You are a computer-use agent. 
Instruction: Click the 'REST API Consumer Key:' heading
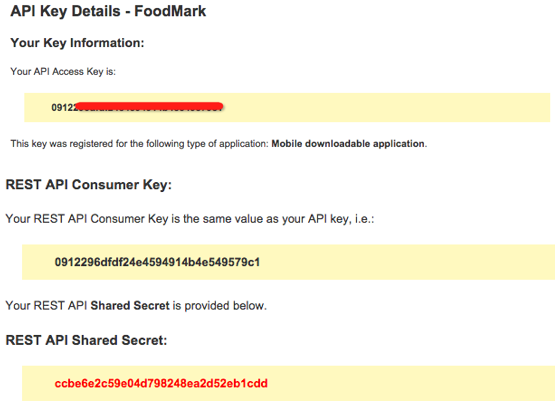pyautogui.click(x=88, y=185)
